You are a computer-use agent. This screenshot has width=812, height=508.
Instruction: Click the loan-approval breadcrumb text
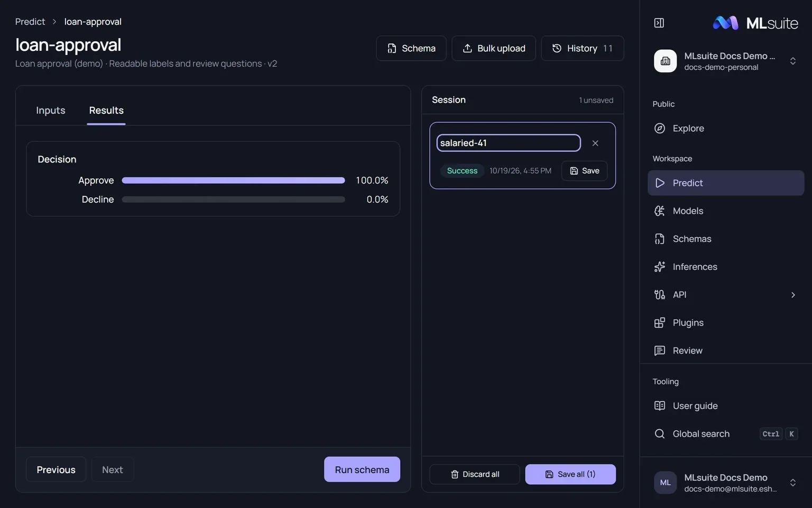click(93, 22)
